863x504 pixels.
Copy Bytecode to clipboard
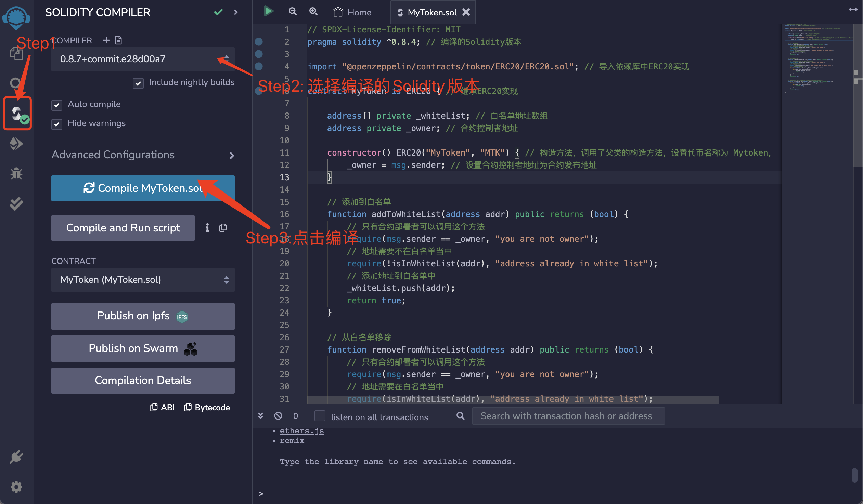207,408
